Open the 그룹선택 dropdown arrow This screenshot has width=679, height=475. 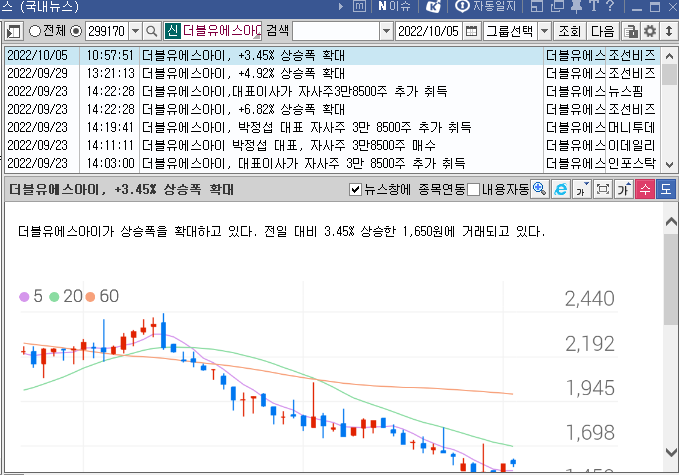click(545, 31)
